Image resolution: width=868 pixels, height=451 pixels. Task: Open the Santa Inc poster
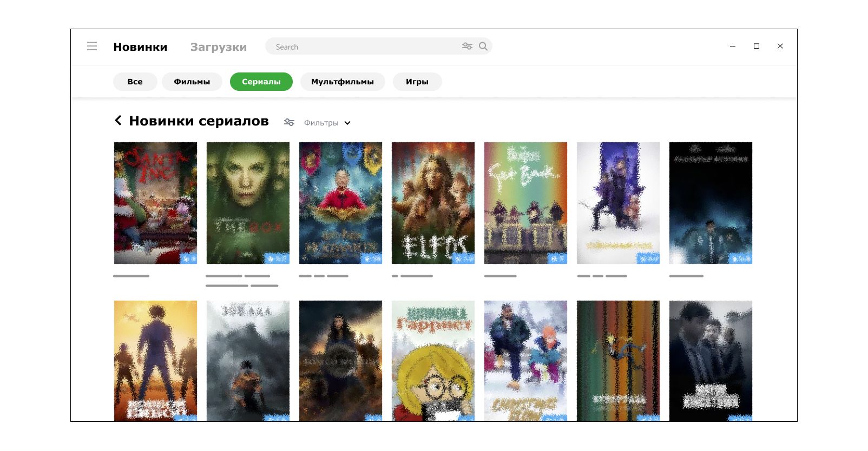156,203
